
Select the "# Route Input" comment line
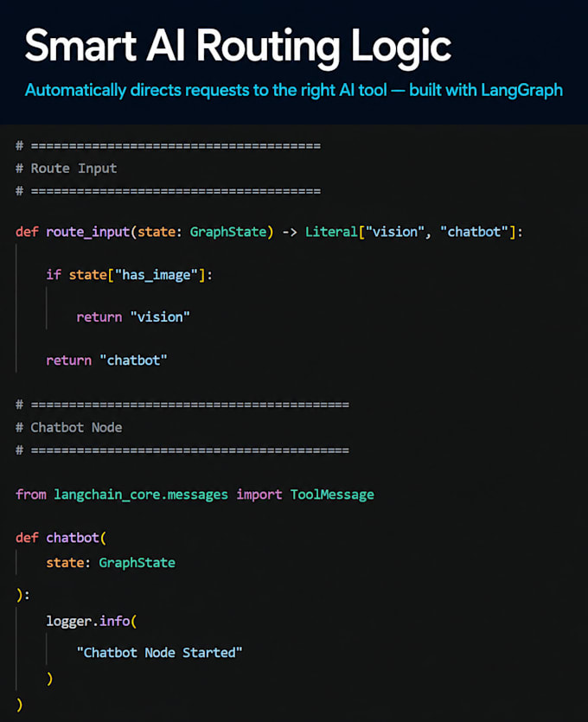pyautogui.click(x=67, y=169)
